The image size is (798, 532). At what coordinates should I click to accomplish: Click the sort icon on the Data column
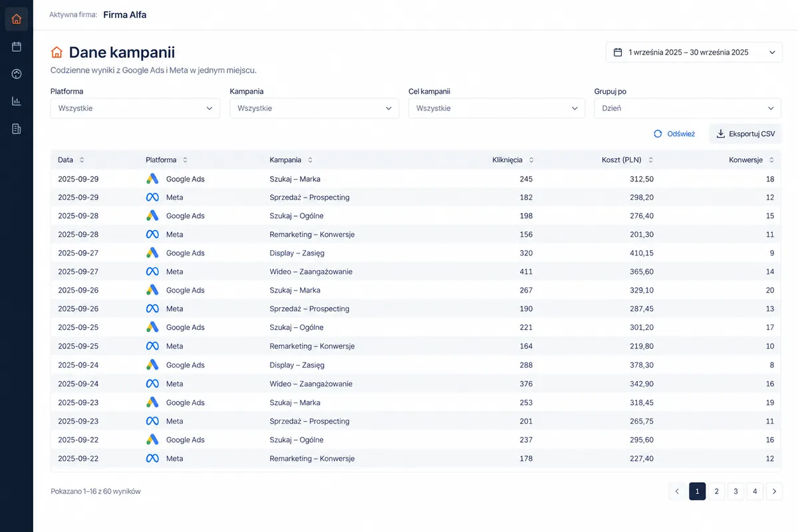82,160
